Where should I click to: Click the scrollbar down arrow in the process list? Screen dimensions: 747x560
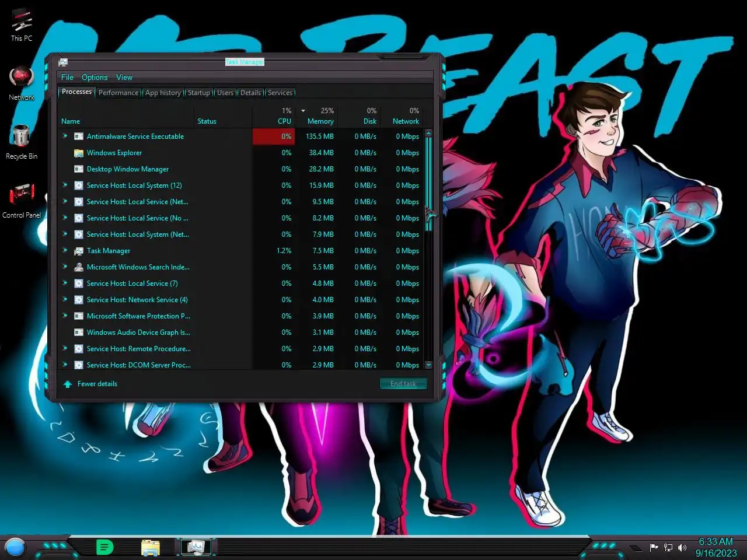[x=429, y=365]
